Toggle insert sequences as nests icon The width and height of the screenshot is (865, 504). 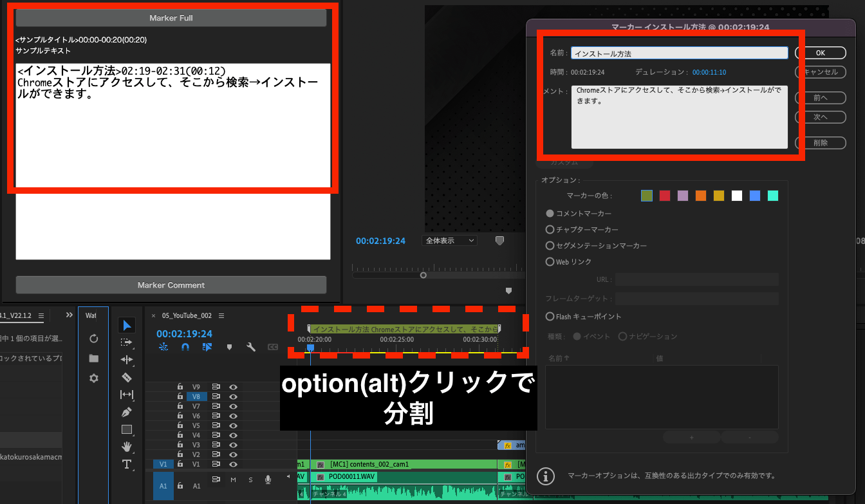[x=163, y=347]
